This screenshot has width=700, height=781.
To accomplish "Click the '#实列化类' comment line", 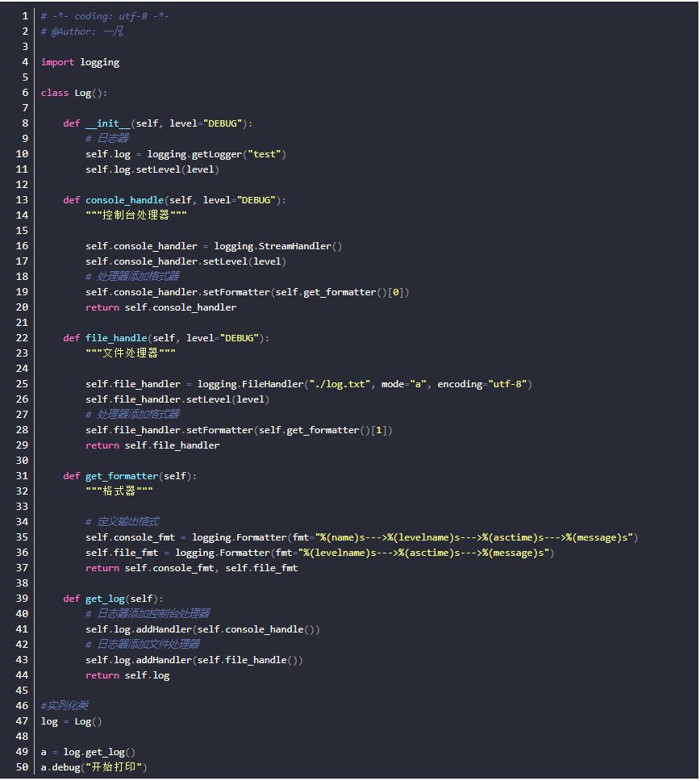I will 65,706.
